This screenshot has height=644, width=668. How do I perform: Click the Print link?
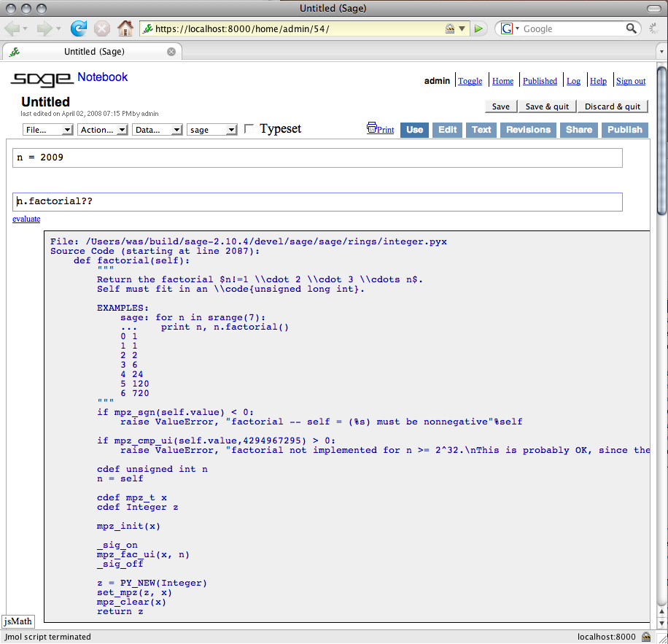(x=386, y=130)
